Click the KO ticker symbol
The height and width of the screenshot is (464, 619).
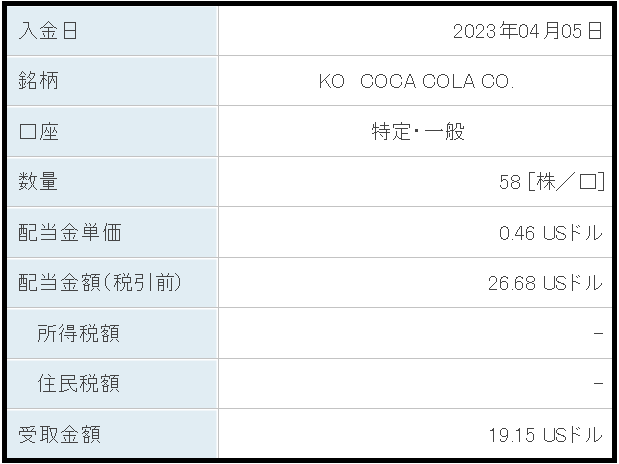point(332,81)
